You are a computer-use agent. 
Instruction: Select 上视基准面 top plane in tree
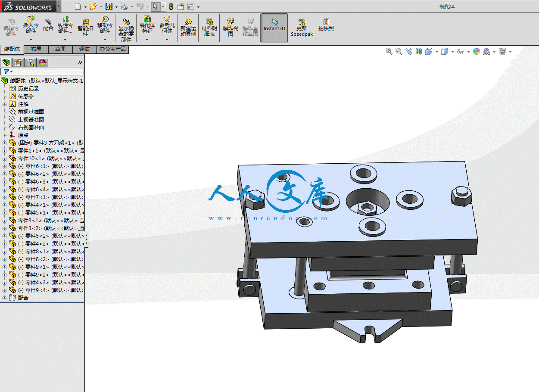[x=31, y=120]
